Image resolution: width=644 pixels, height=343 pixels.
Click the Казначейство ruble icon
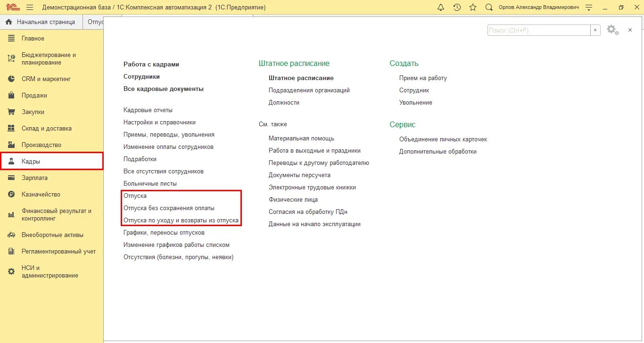coord(12,194)
